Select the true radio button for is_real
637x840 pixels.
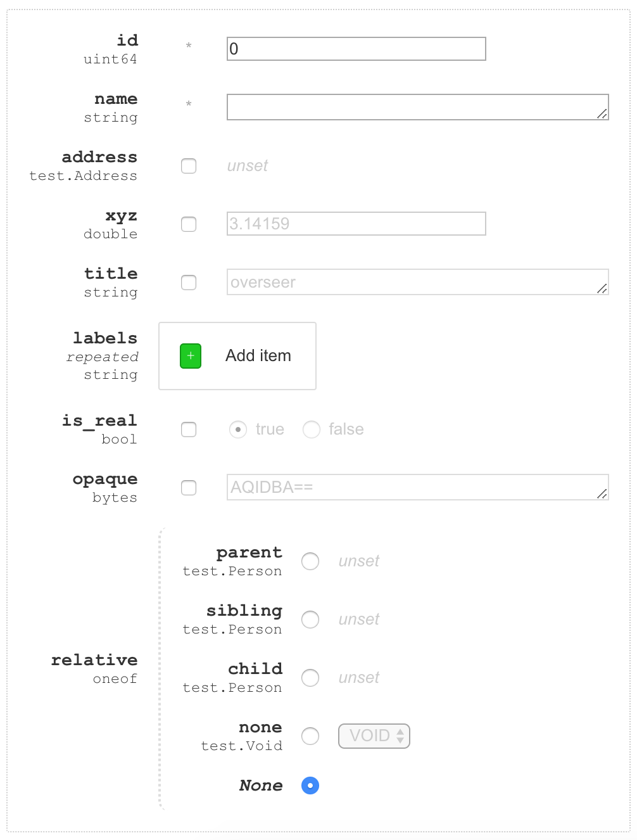point(237,430)
